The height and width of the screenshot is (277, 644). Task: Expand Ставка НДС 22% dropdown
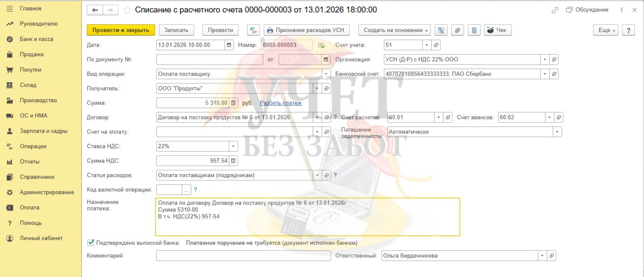[233, 146]
